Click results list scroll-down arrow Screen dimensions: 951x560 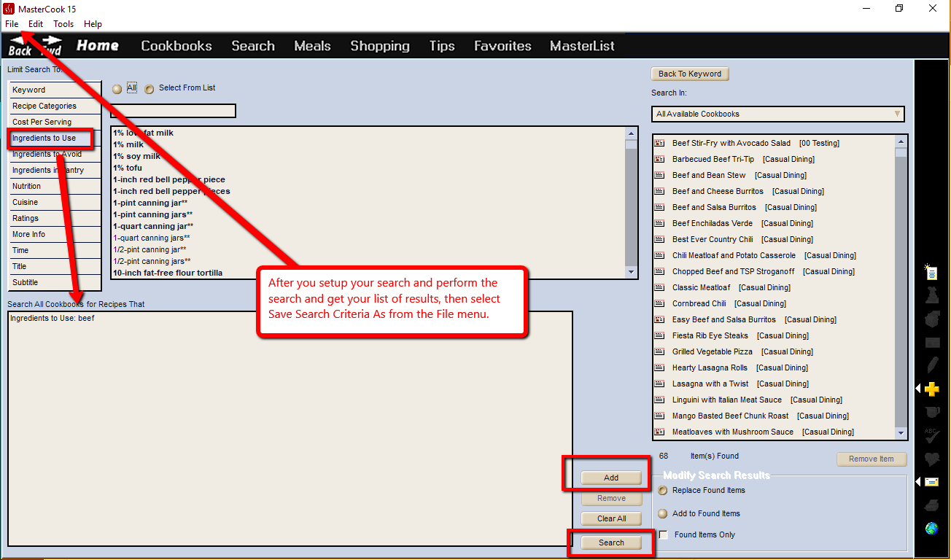coord(901,432)
